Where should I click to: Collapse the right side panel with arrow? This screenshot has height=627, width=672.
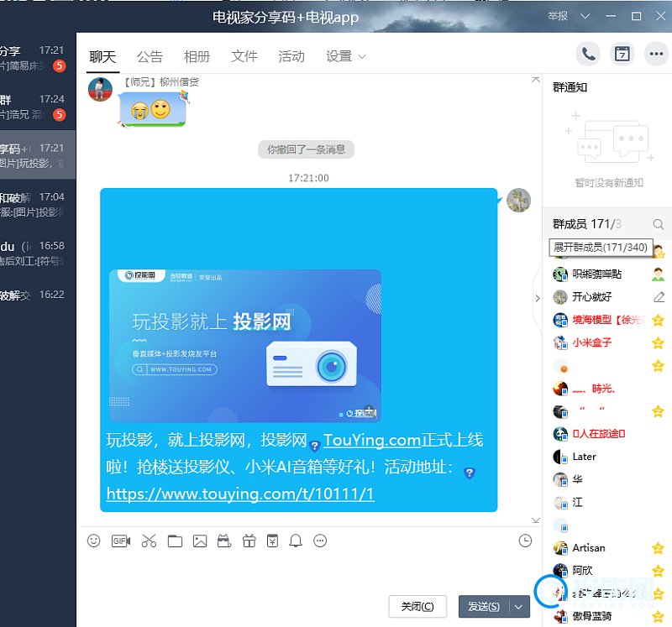point(538,299)
